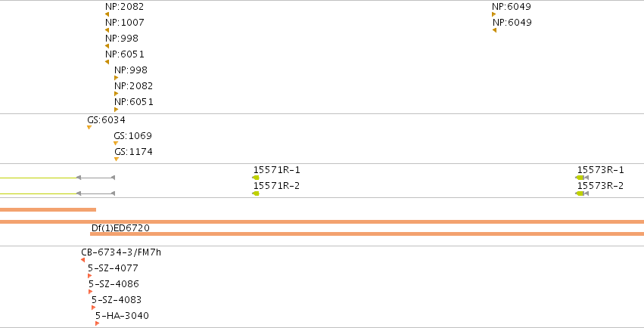The image size is (644, 328).
Task: Click the 5-SZ-4077 insertion arrow
Action: click(x=89, y=276)
